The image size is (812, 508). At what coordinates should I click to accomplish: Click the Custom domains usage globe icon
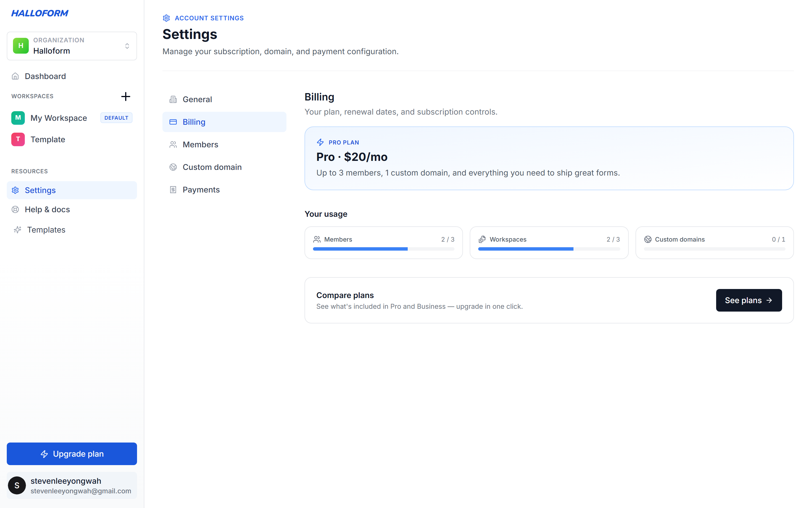(648, 239)
